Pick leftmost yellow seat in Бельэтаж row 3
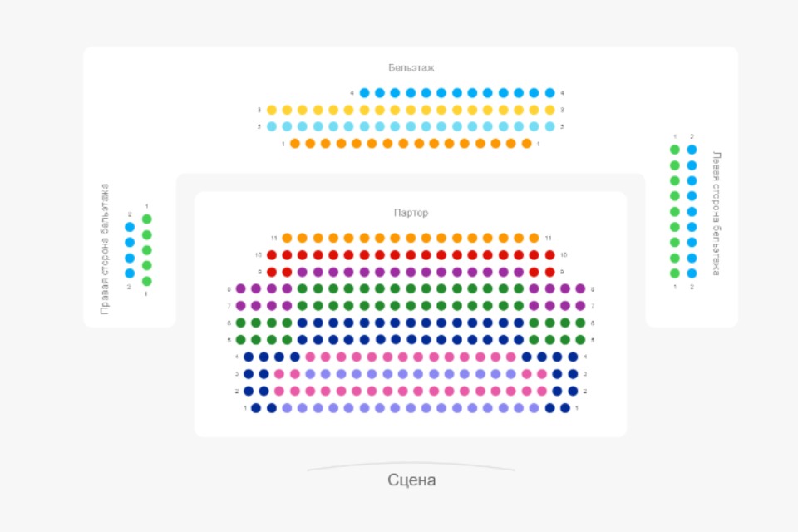Viewport: 798px width, 532px height. coord(272,110)
